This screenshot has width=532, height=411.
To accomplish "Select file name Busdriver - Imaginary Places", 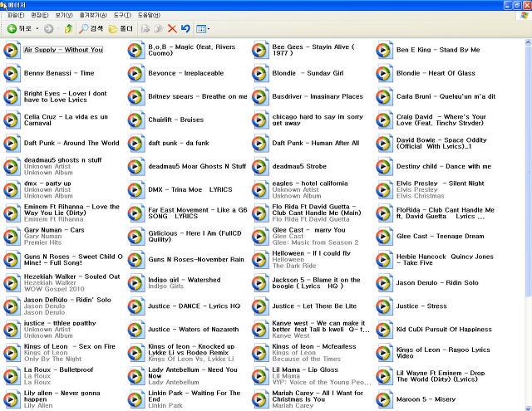I will [x=318, y=96].
